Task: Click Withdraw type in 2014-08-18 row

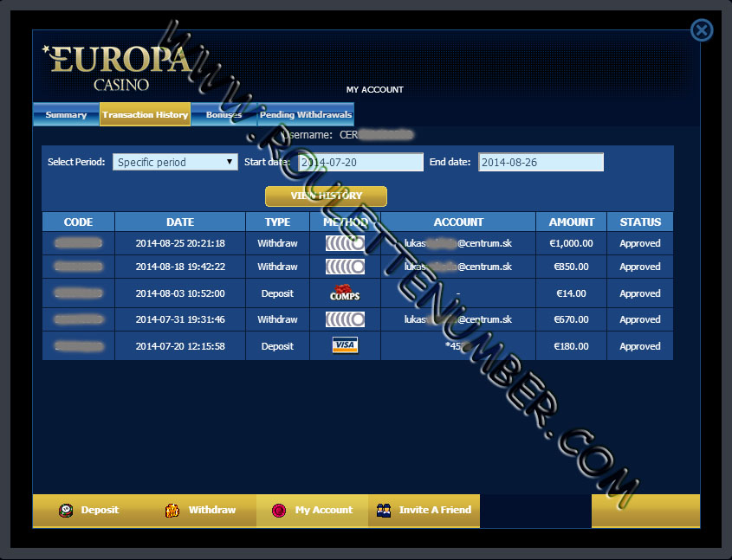Action: (277, 267)
